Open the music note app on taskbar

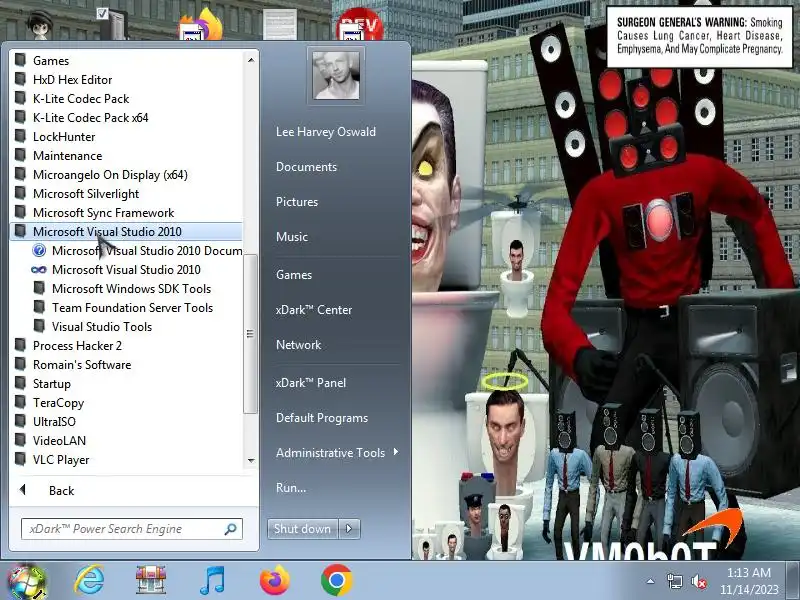tap(212, 580)
